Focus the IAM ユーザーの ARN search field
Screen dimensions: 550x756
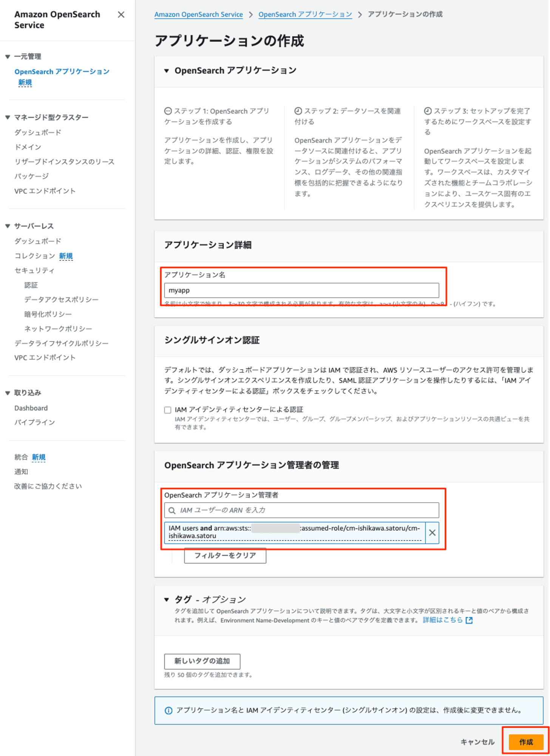click(x=301, y=510)
